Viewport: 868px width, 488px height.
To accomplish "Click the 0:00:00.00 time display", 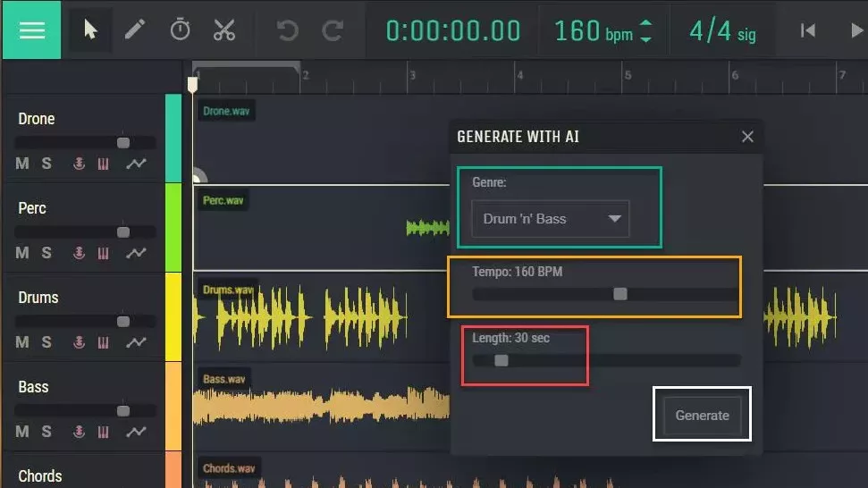I will (453, 31).
